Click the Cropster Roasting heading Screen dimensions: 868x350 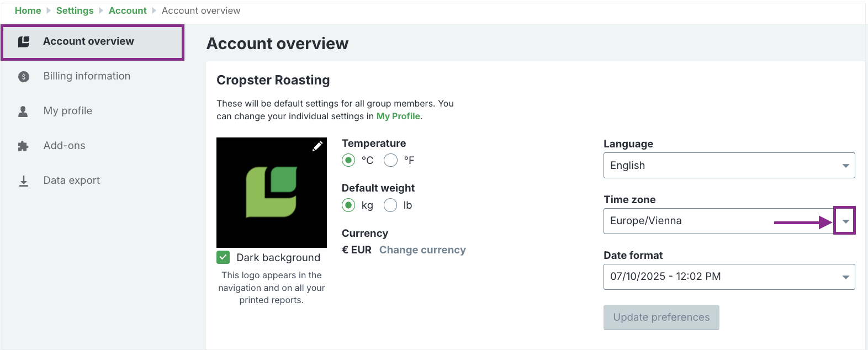click(273, 80)
